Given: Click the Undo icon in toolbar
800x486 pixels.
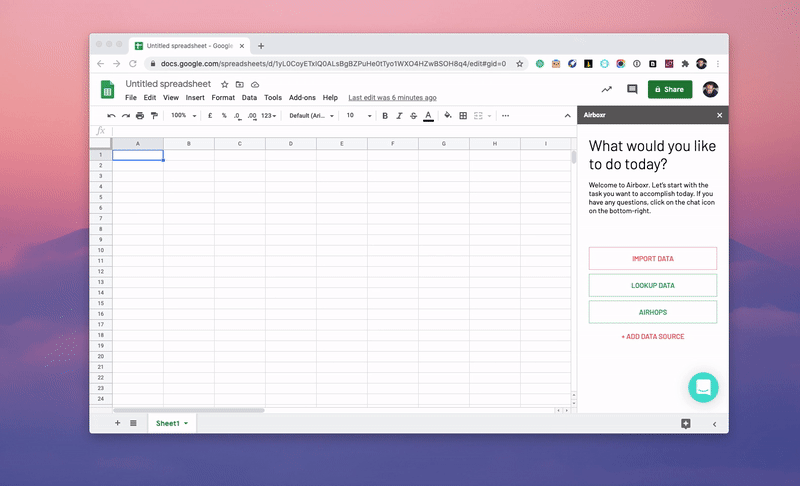Looking at the screenshot, I should pos(111,116).
